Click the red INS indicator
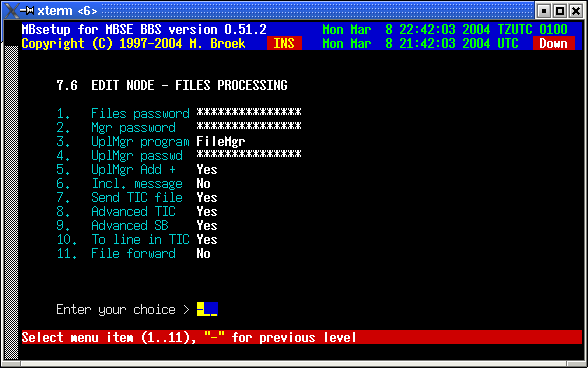588x368 pixels. (x=284, y=44)
